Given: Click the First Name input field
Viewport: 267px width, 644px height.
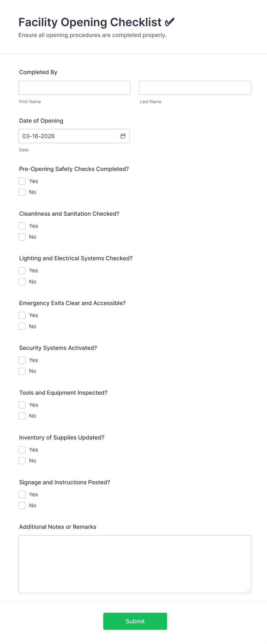Looking at the screenshot, I should coord(74,88).
